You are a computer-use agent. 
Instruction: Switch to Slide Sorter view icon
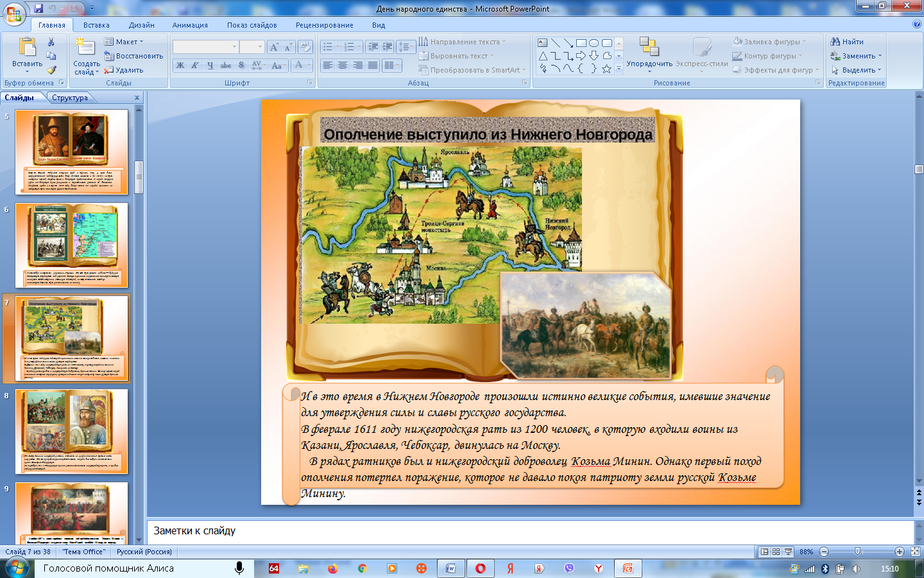[x=776, y=552]
